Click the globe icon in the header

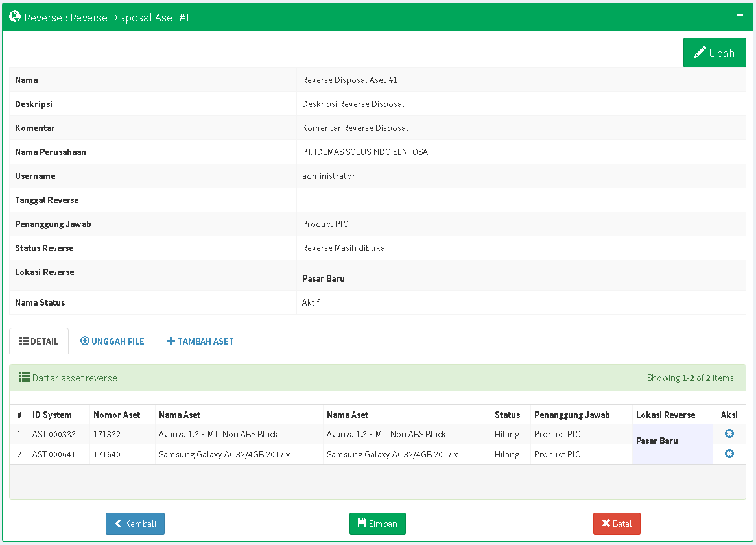coord(15,18)
